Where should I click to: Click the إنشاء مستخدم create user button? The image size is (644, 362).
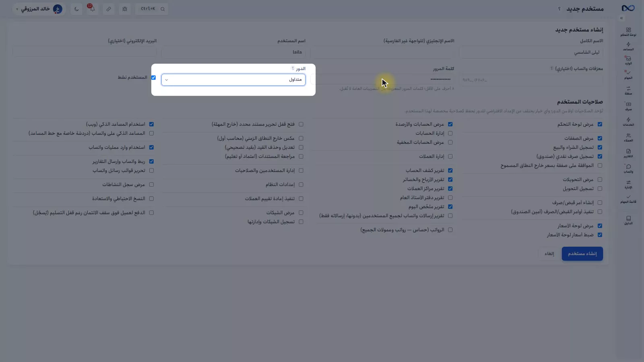[x=582, y=254]
